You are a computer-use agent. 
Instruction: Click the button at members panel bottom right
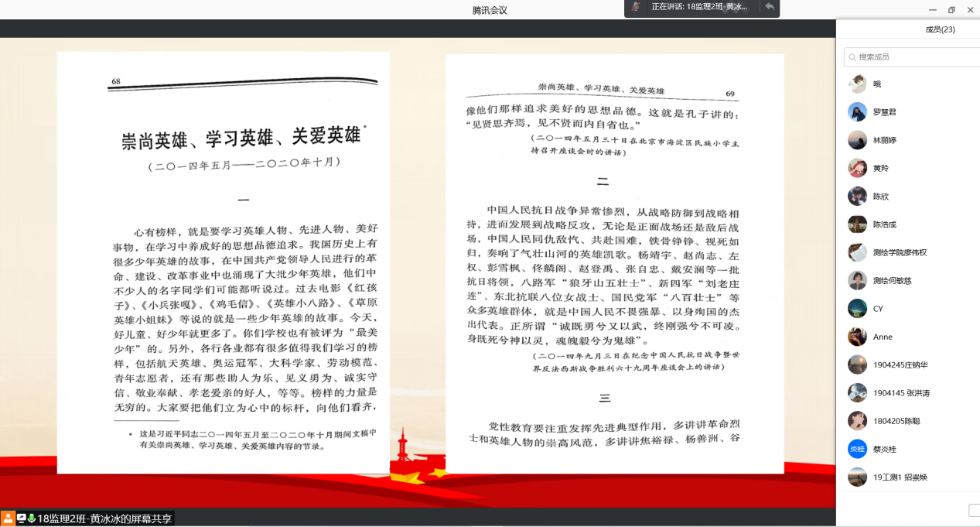pyautogui.click(x=974, y=510)
